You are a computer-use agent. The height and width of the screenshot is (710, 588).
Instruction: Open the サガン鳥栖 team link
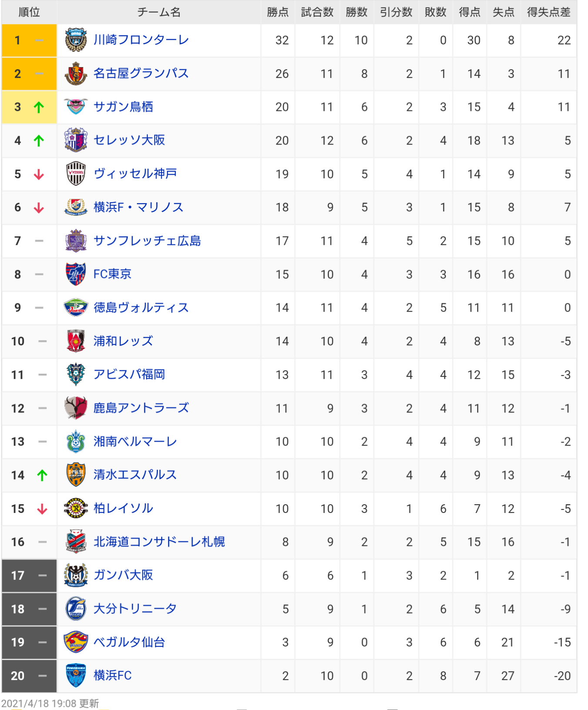click(x=124, y=107)
